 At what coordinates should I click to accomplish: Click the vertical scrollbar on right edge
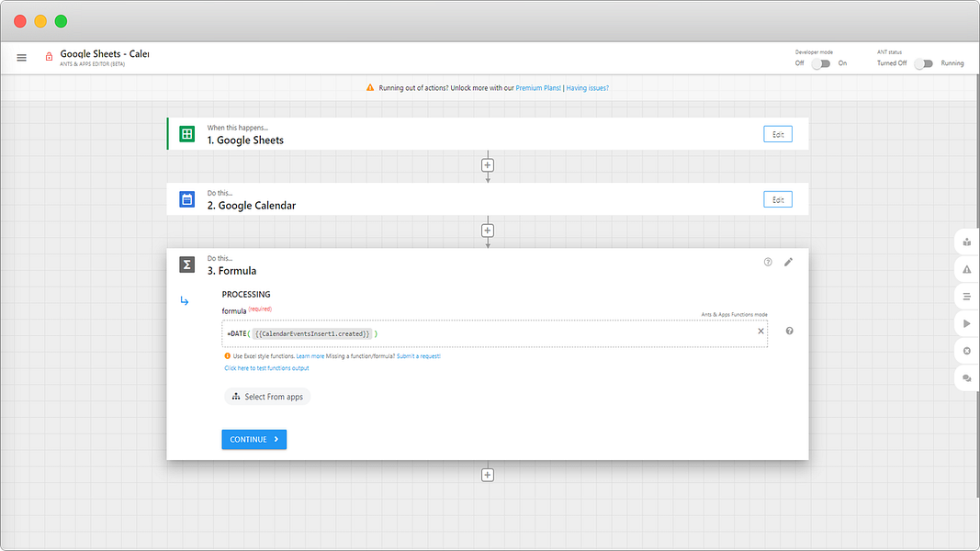point(977,287)
